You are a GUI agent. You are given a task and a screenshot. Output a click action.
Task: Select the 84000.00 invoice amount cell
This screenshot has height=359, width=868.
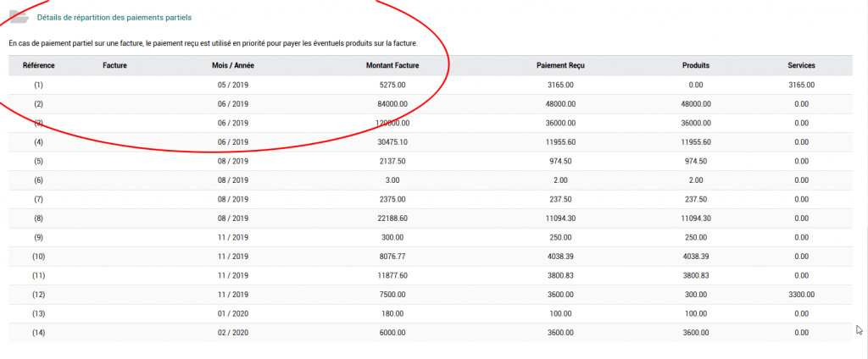point(392,104)
